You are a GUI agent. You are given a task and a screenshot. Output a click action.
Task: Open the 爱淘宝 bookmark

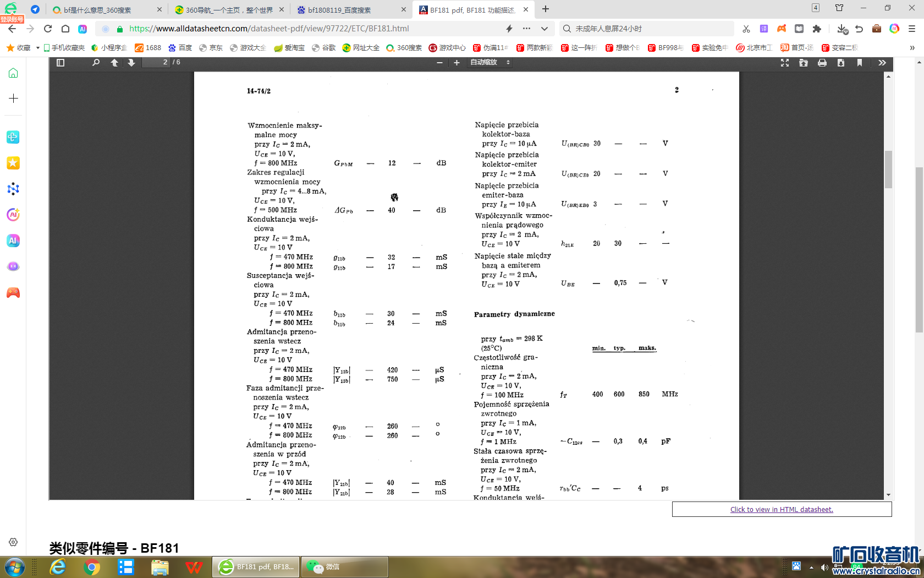(289, 48)
